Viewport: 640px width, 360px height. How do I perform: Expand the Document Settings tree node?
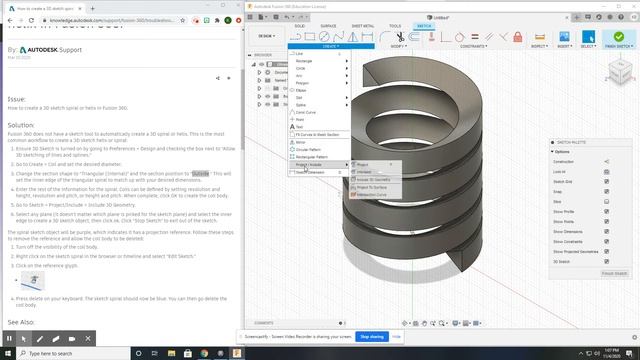tap(259, 72)
